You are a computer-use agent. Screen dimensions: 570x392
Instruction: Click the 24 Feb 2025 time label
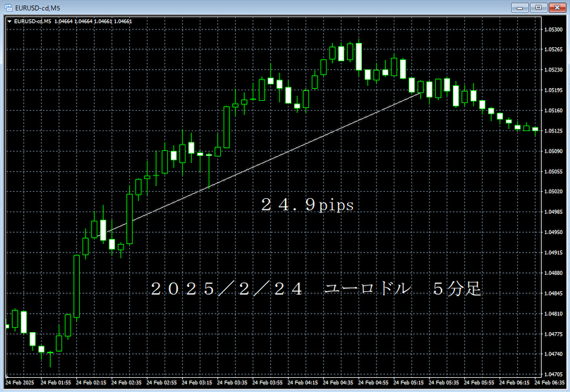point(20,383)
